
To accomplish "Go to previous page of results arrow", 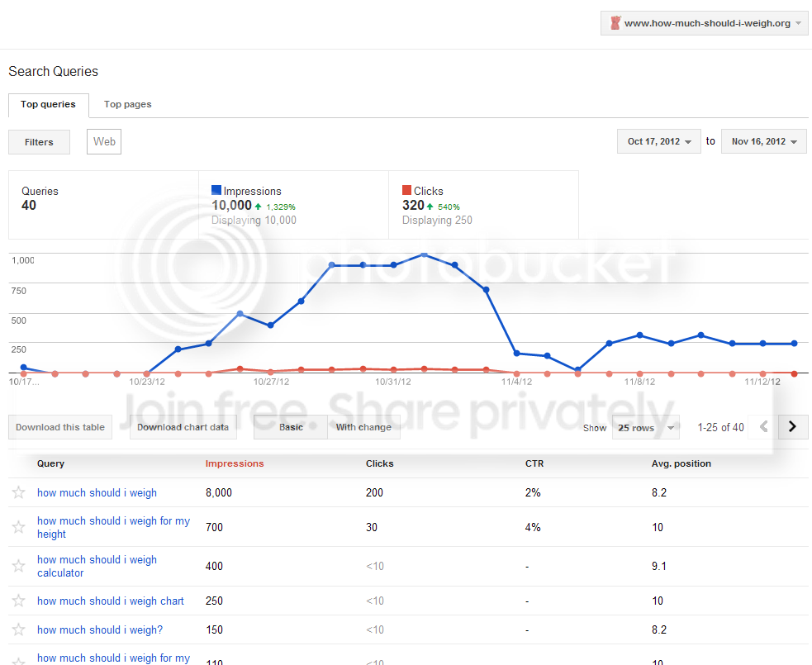I will 764,427.
